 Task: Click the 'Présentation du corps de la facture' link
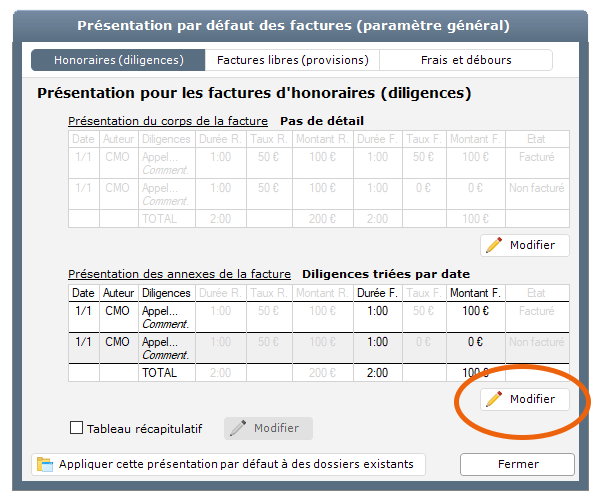tap(168, 121)
